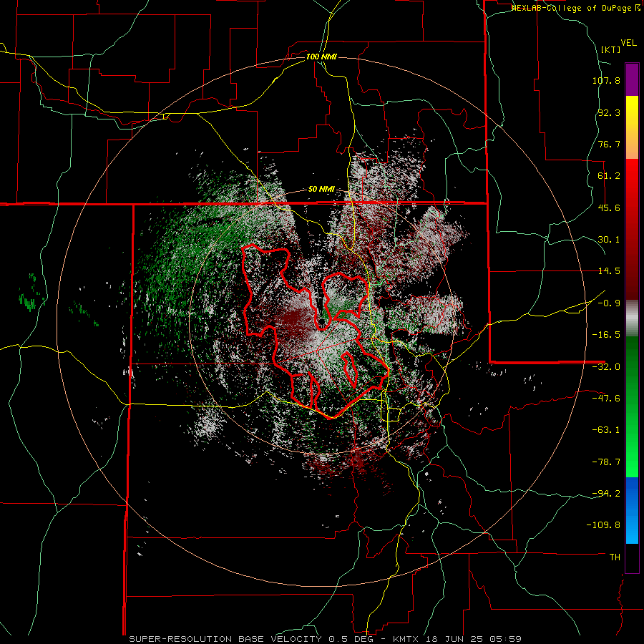Screen dimensions: 644x644
Task: Click the 100 NMI range ring label
Action: 321,57
